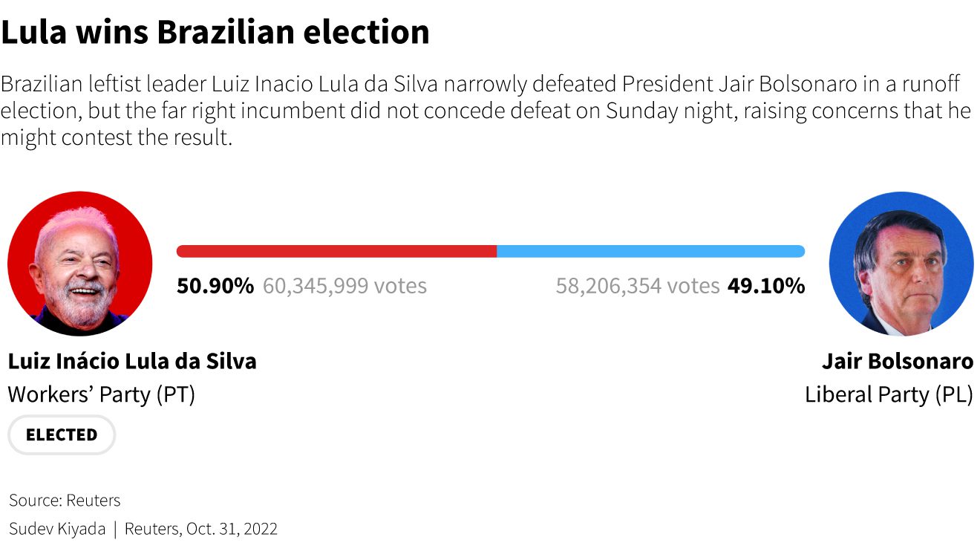The width and height of the screenshot is (980, 557).
Task: Click the blue portion of vote bar
Action: tap(651, 251)
